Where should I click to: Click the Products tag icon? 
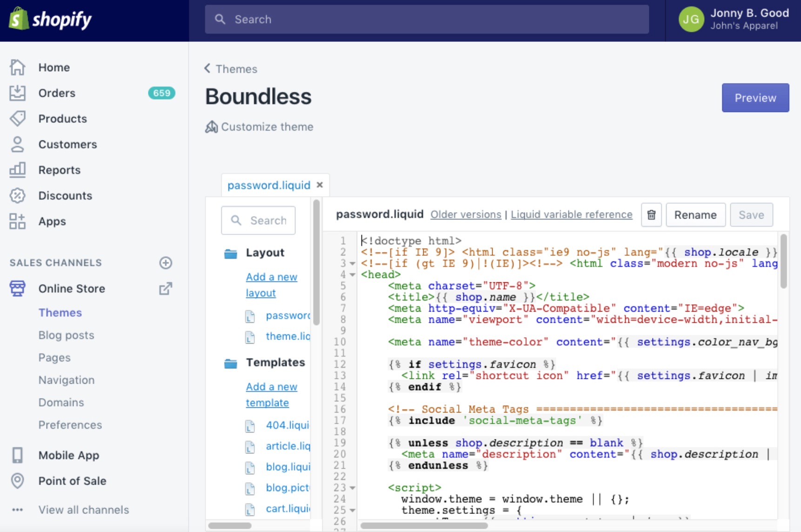pyautogui.click(x=17, y=119)
